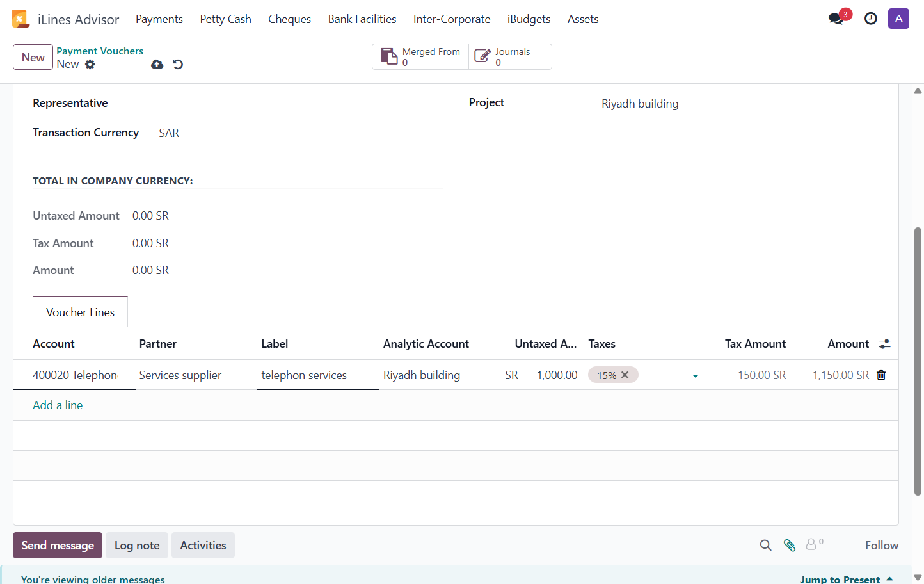The image size is (924, 584).
Task: Search messages with the magnifier icon
Action: 765,545
